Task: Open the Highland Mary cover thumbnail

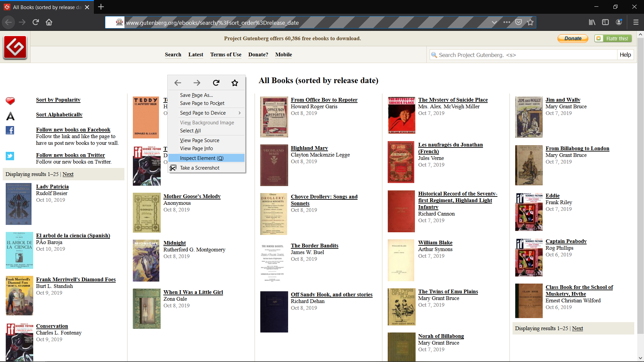Action: click(x=274, y=165)
